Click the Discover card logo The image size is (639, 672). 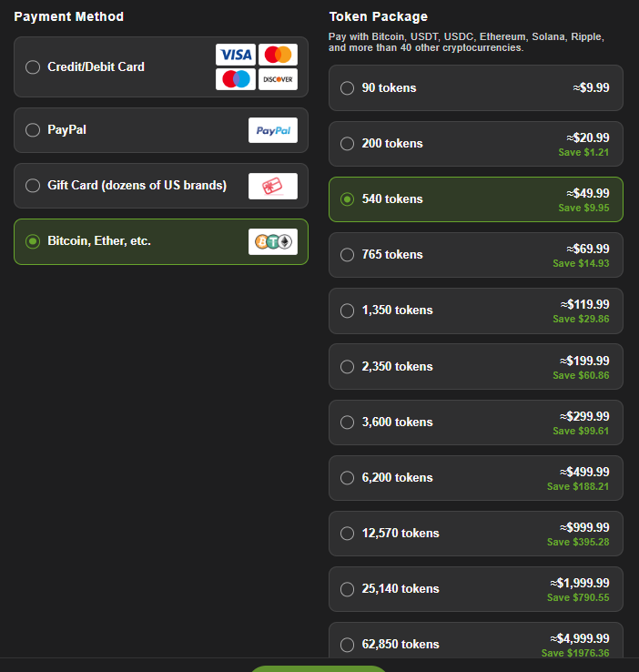(x=278, y=79)
